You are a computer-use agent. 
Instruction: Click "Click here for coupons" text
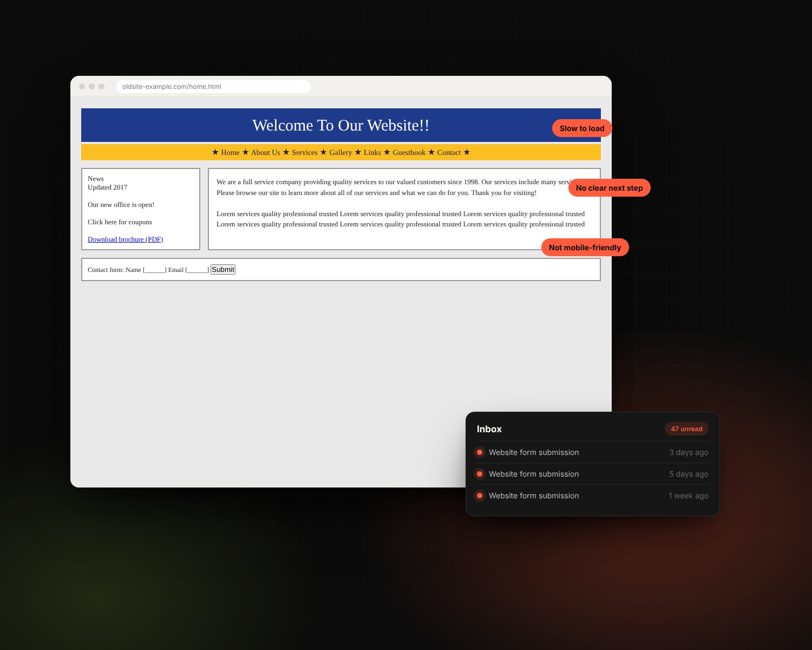tap(120, 222)
